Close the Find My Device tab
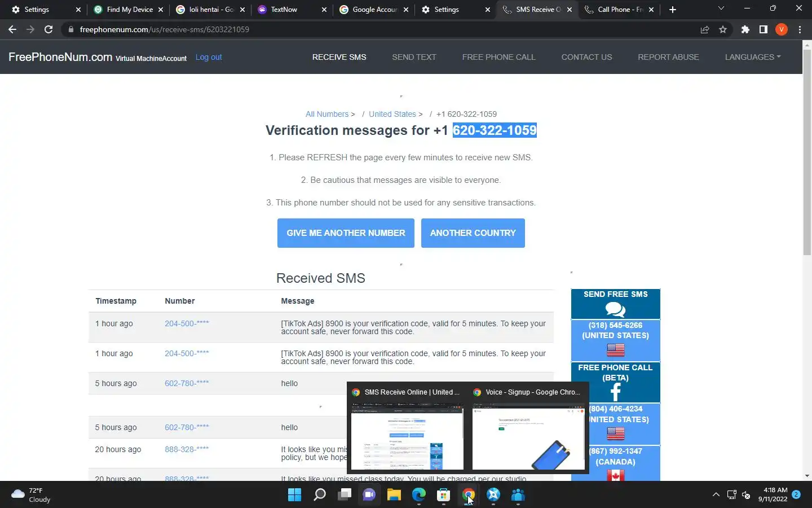 click(x=160, y=10)
